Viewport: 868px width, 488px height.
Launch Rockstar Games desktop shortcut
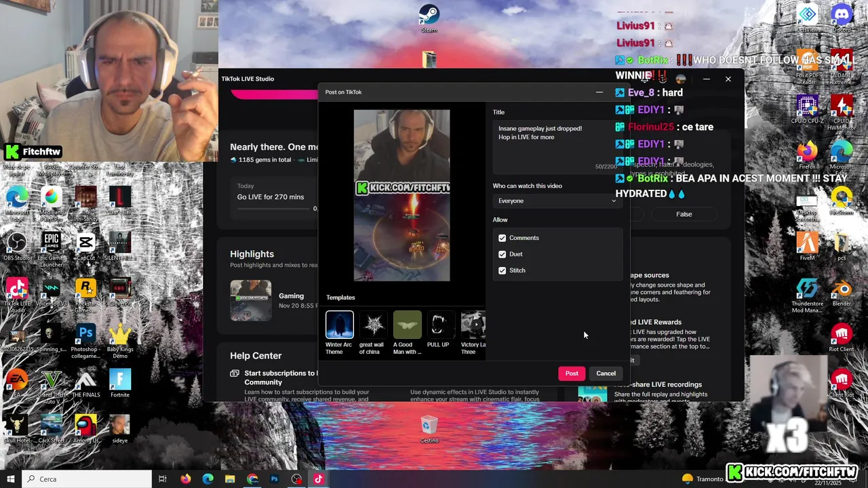[x=85, y=296]
